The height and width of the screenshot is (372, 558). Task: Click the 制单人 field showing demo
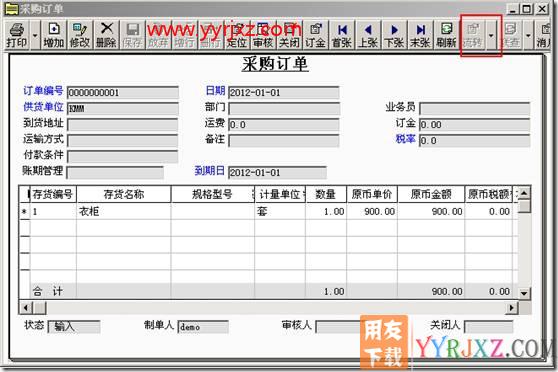(203, 326)
